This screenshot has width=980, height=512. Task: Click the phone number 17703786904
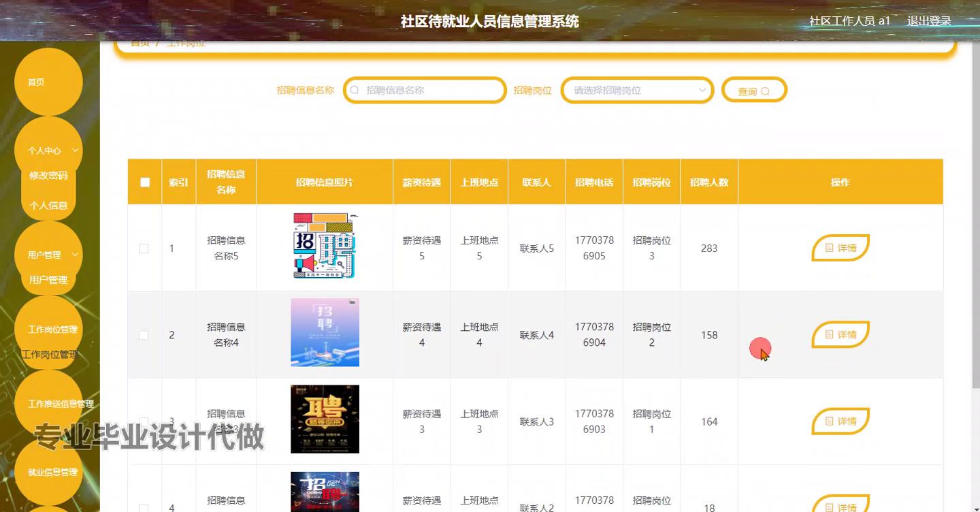(x=594, y=334)
